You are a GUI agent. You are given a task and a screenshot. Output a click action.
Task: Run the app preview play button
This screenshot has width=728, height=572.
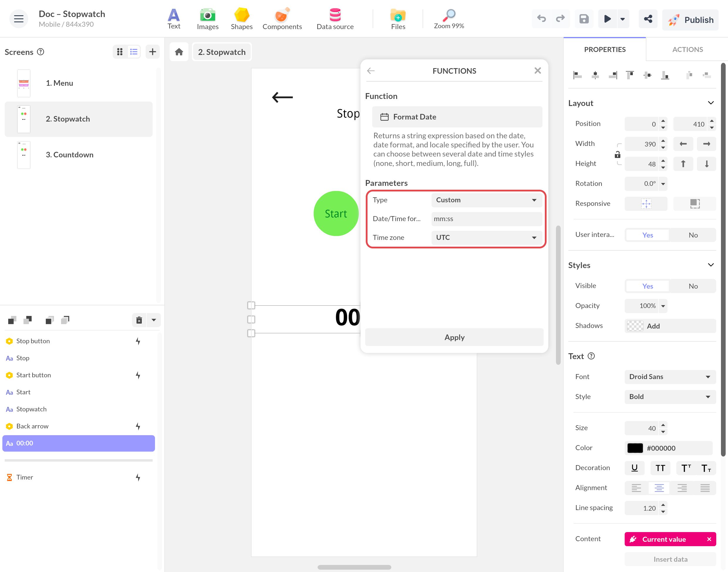[x=607, y=19]
